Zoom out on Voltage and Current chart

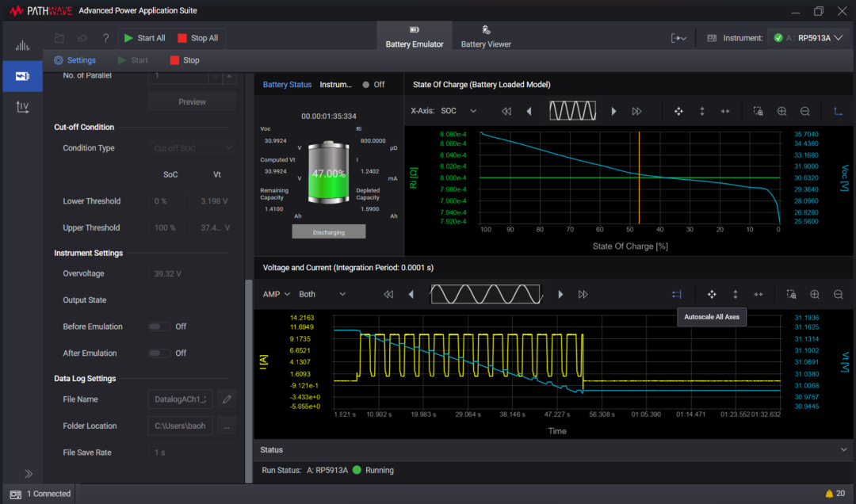(838, 295)
